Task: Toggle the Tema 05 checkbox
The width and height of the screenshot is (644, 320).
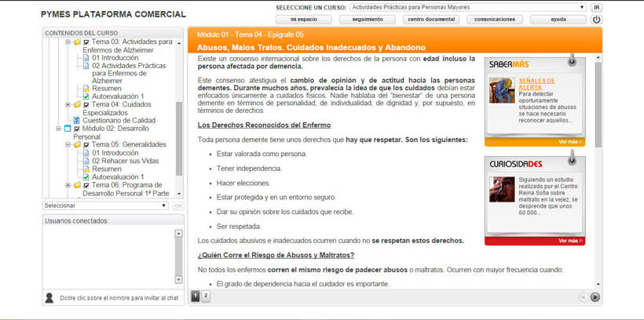Action: (x=86, y=145)
